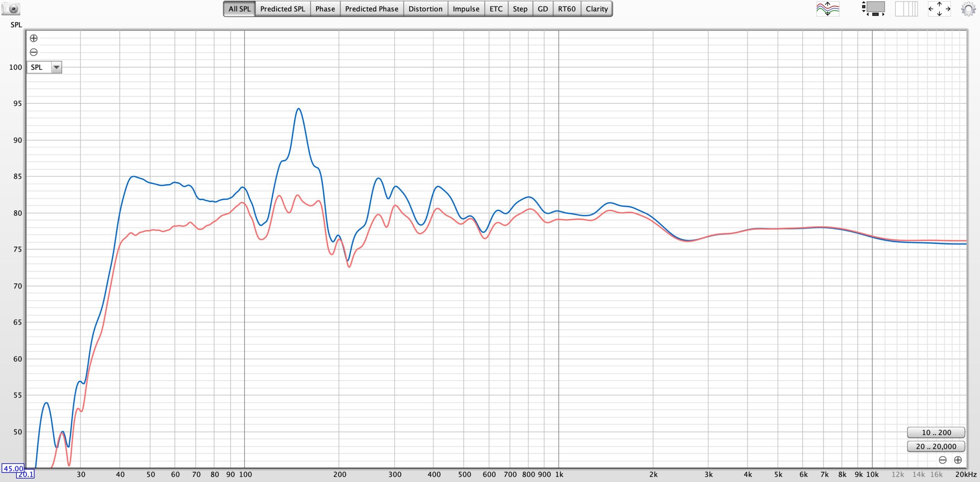This screenshot has width=980, height=482.
Task: Zoom out vertical axis with top-left minus
Action: tap(34, 52)
